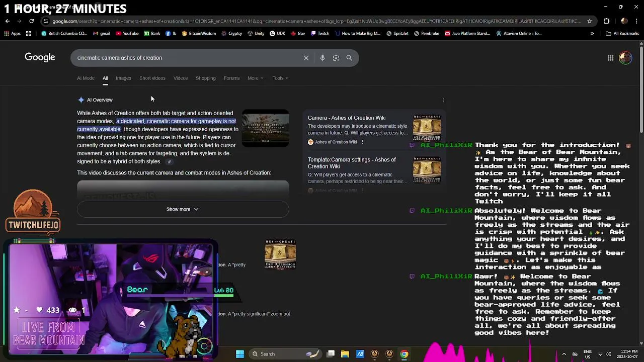Open the Google account avatar

coord(625,58)
